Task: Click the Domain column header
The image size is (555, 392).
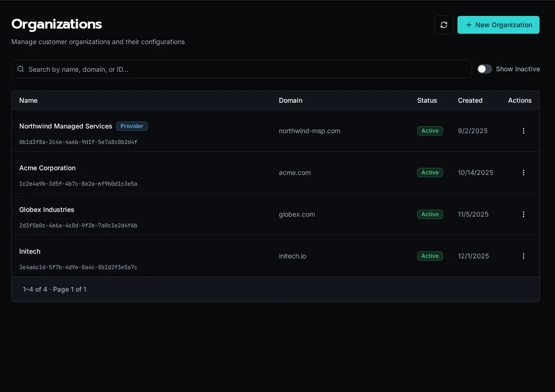Action: click(x=290, y=100)
